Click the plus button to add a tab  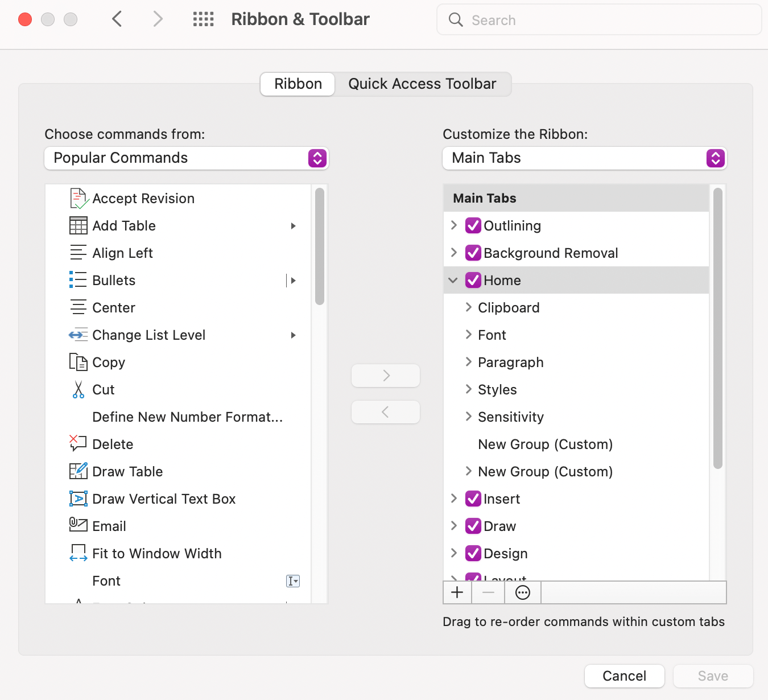[x=457, y=592]
